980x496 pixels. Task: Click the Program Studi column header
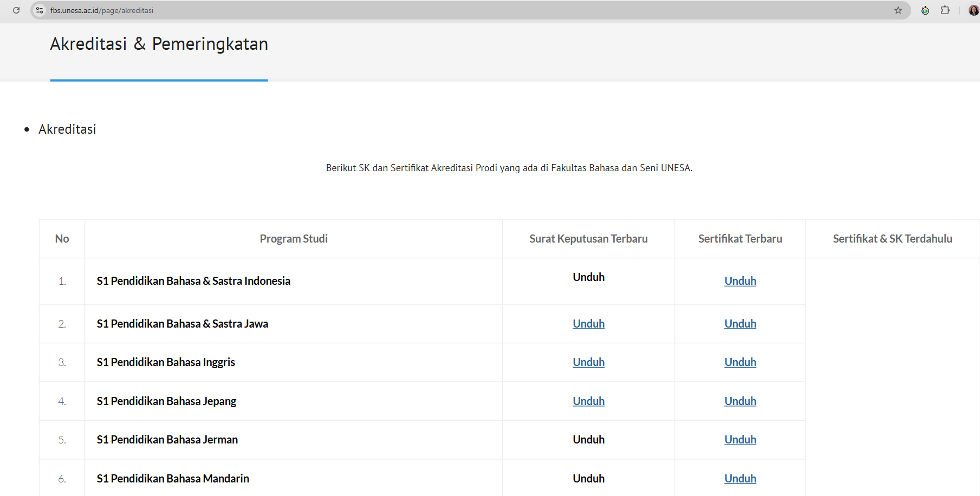(x=294, y=239)
